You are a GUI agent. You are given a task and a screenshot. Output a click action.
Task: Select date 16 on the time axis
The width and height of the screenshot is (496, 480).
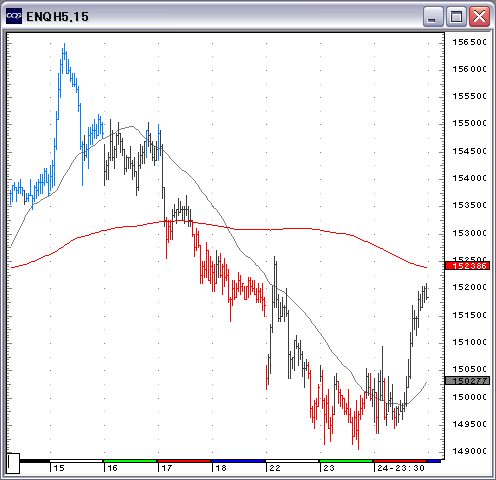pos(113,468)
